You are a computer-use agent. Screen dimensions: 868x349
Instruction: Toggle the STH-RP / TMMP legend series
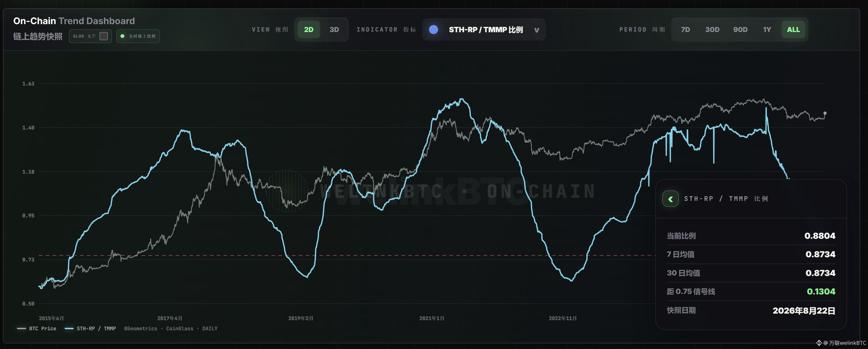coord(90,328)
